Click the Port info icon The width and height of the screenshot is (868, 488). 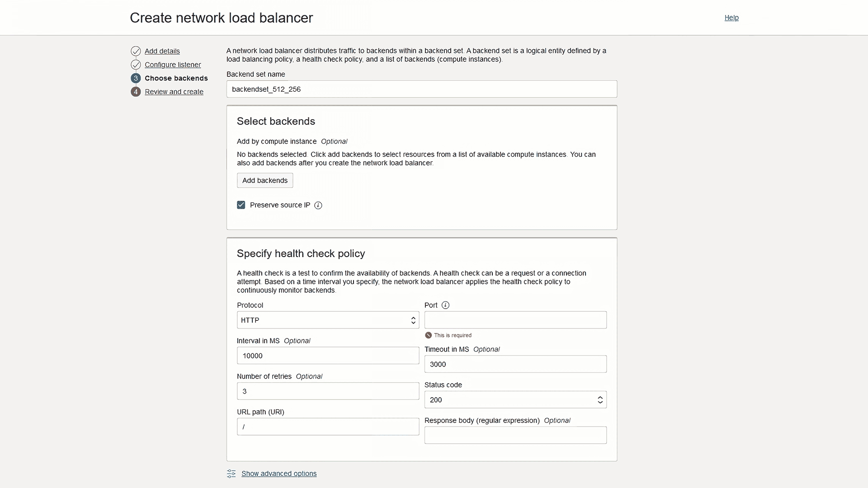point(446,305)
